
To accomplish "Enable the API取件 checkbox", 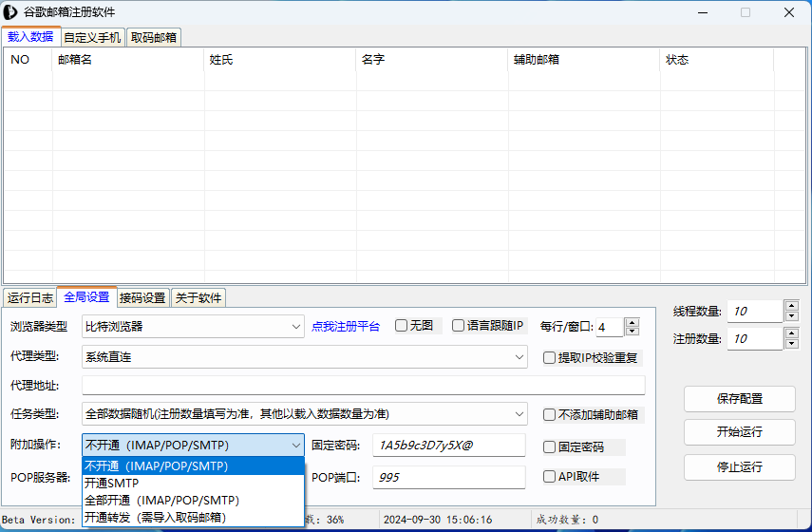I will tap(550, 477).
